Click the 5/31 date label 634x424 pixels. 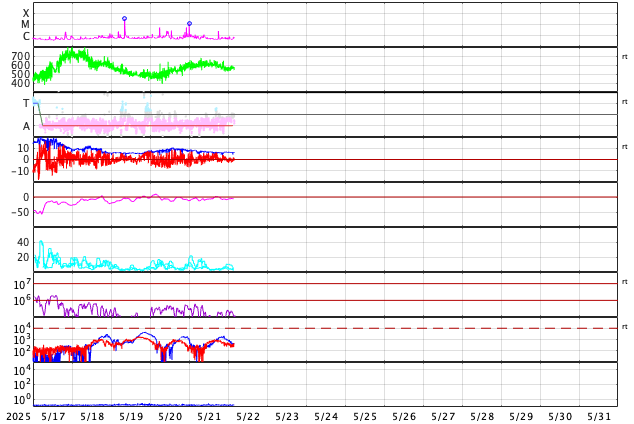599,417
